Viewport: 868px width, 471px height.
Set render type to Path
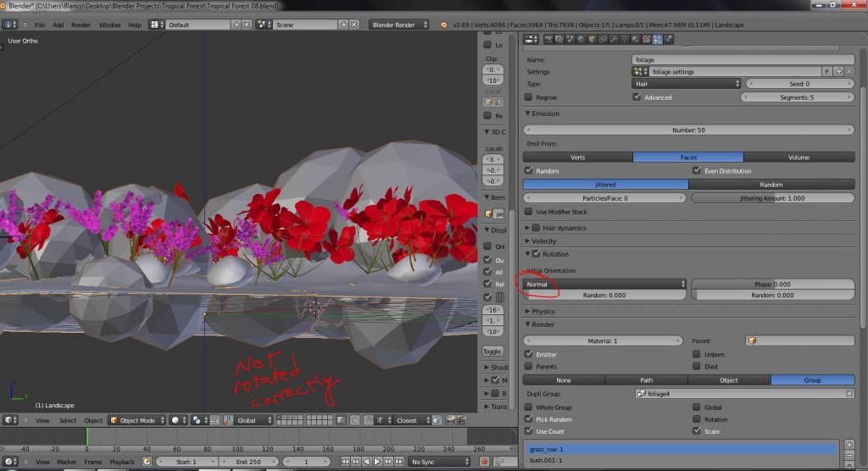coord(647,380)
